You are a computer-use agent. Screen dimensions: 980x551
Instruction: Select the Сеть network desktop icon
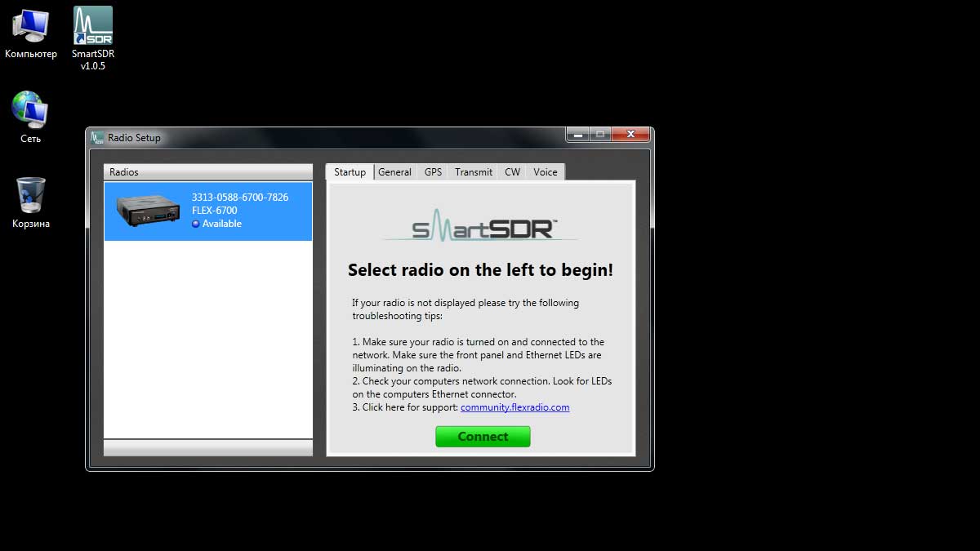point(30,118)
